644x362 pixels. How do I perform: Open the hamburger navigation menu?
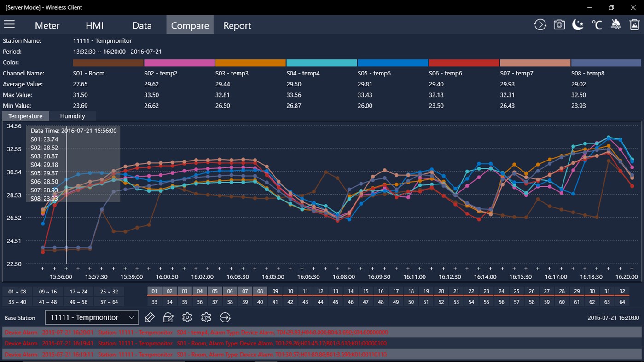point(9,24)
